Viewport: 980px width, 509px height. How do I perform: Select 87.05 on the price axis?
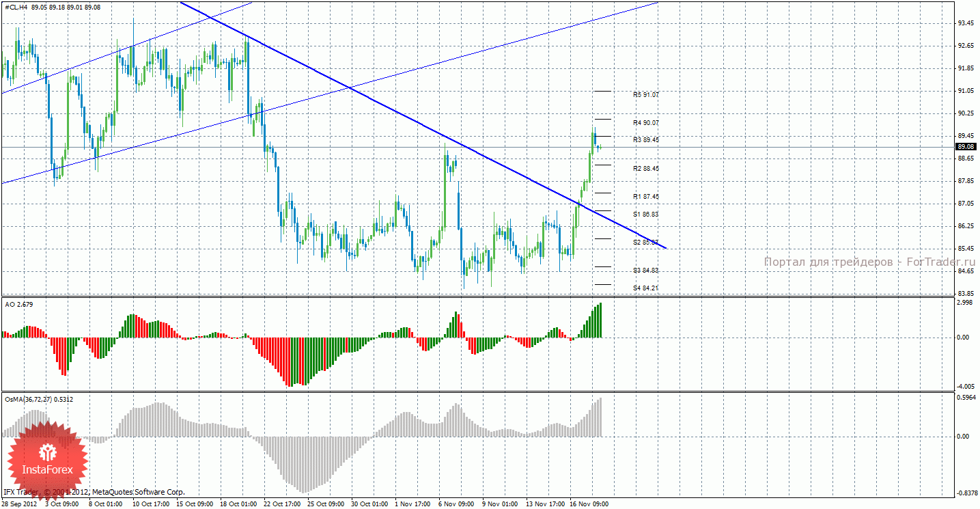[966, 203]
